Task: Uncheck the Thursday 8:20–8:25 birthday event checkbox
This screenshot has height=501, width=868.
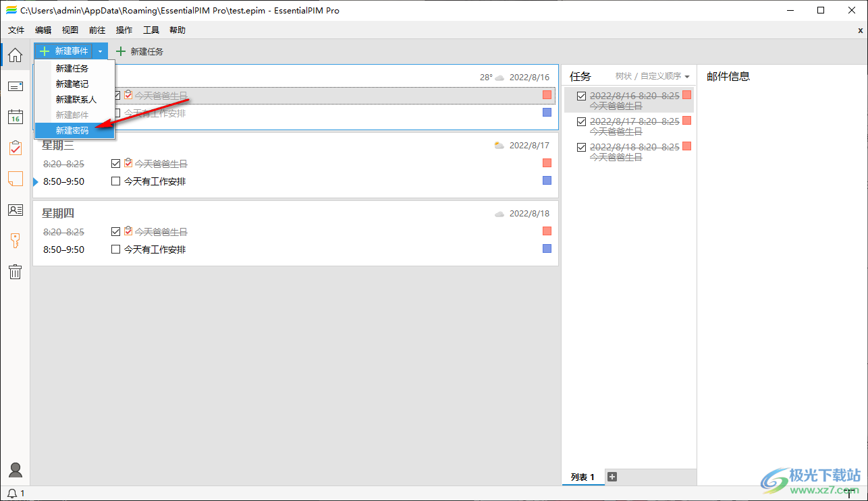Action: tap(115, 231)
